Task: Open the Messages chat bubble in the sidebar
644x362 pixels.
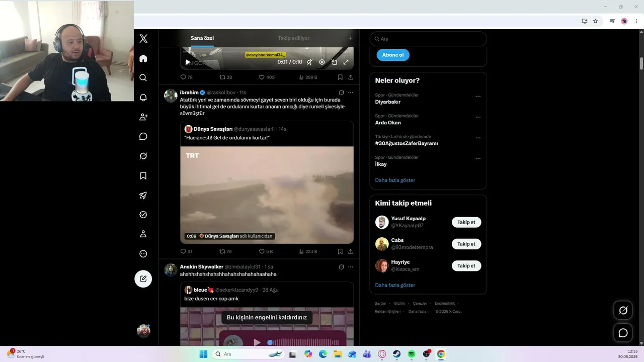Action: click(143, 137)
